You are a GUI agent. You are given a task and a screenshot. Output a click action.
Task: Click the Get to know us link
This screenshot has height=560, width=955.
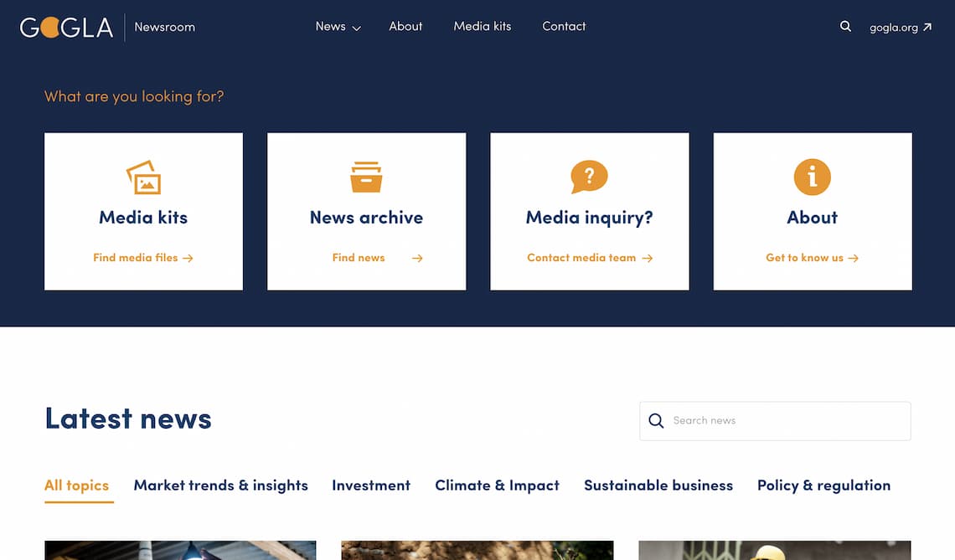point(812,258)
